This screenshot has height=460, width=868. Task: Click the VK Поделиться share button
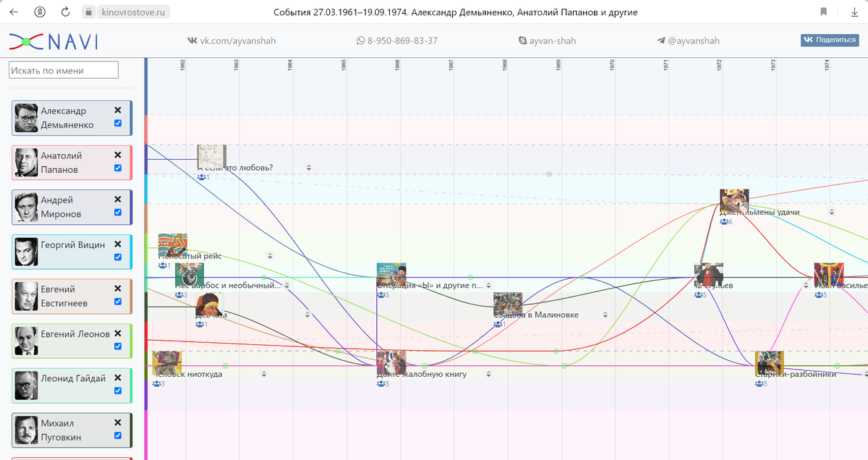[830, 41]
